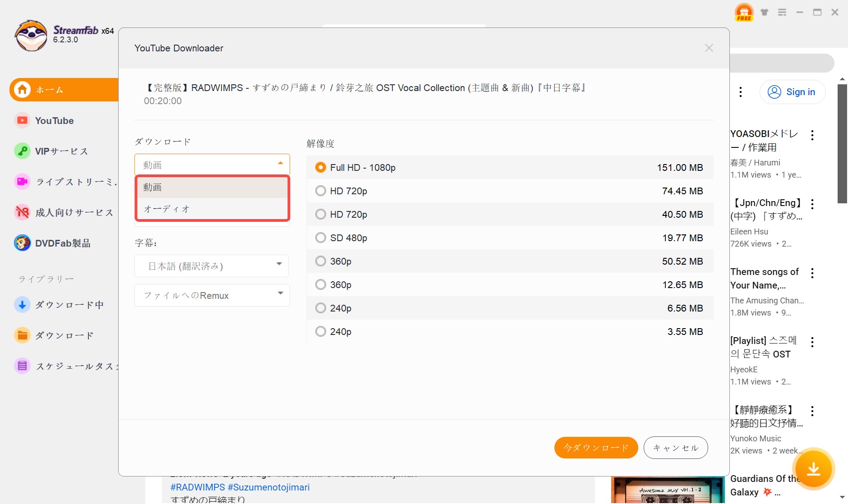This screenshot has height=504, width=848.
Task: Open ダウンロード folder icon
Action: coord(22,335)
